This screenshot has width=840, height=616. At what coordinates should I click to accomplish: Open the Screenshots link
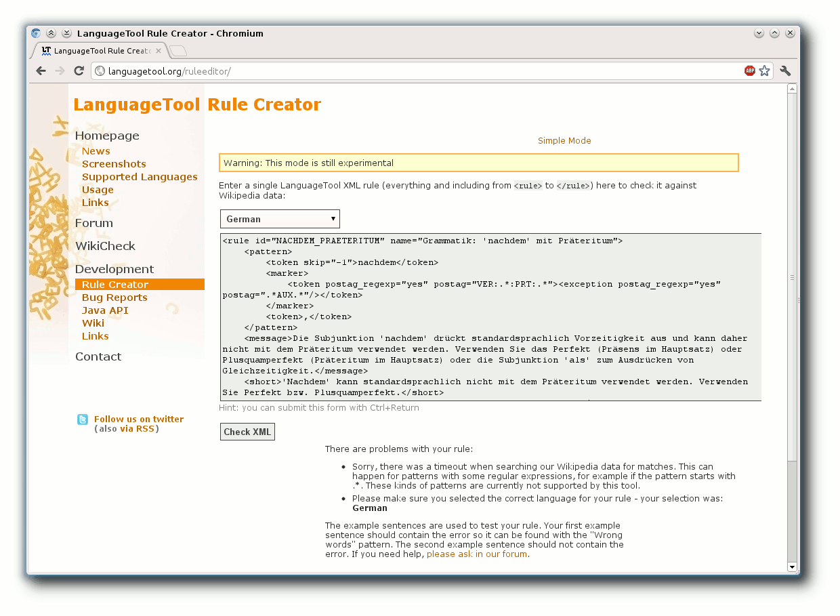114,164
